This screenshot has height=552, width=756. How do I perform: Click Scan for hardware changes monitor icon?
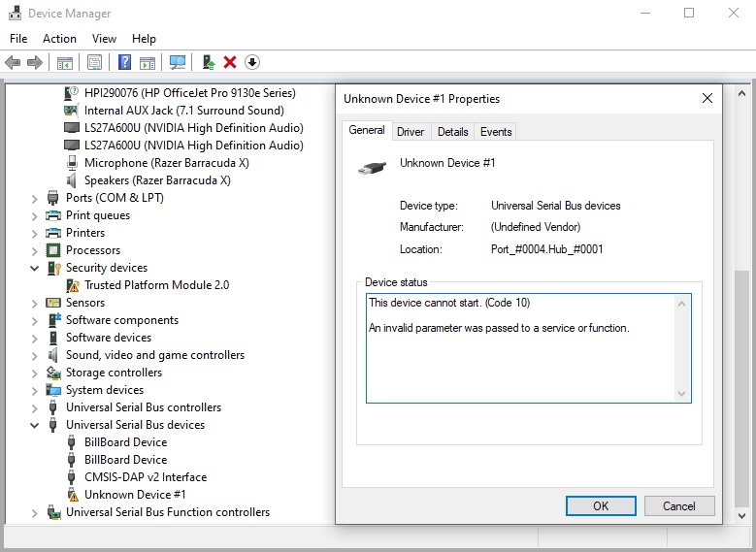pos(178,62)
